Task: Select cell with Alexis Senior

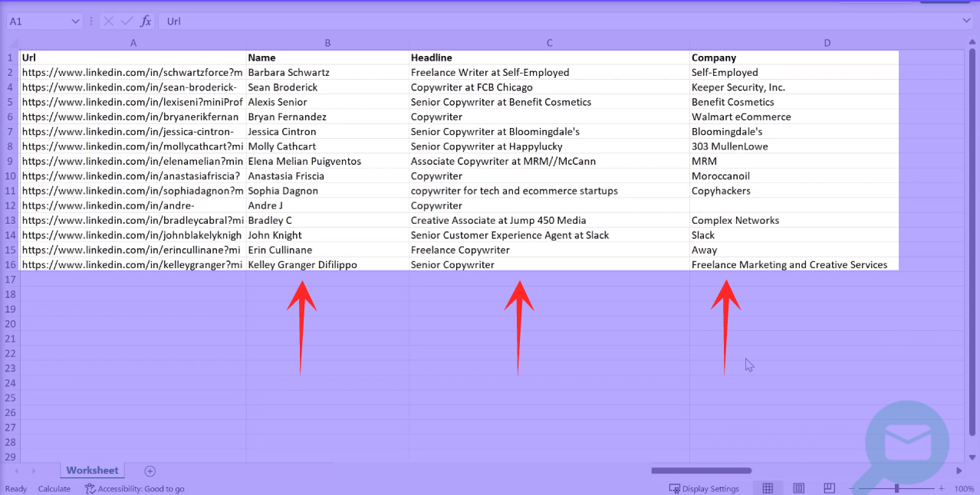Action: pos(327,102)
